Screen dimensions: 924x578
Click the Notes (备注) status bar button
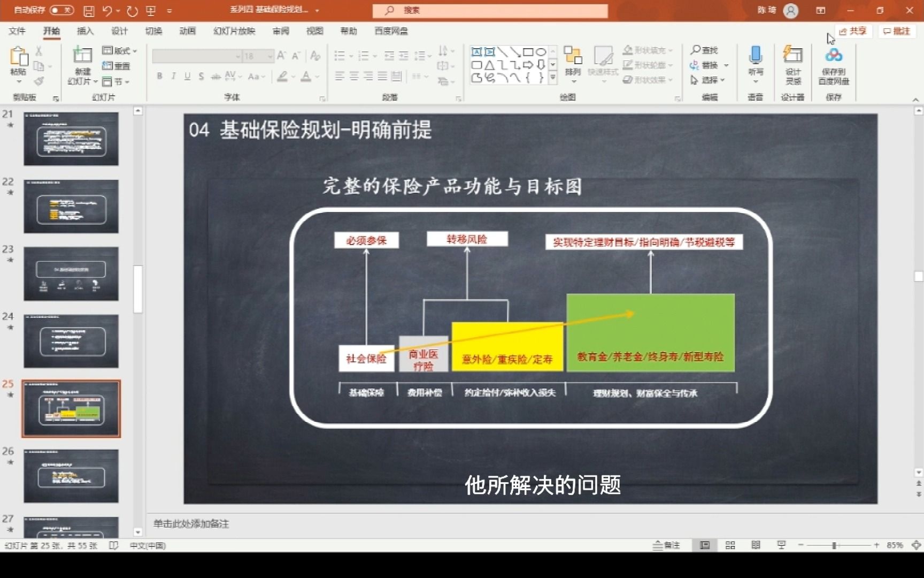click(667, 545)
